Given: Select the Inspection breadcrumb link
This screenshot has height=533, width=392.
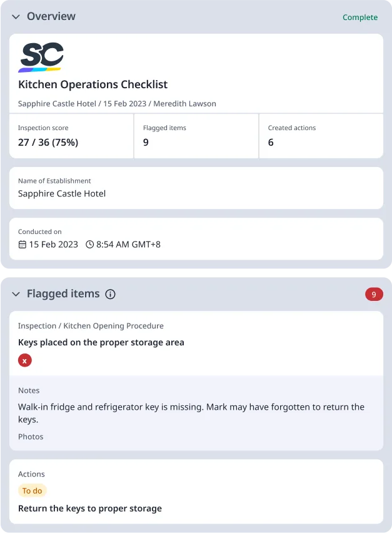Looking at the screenshot, I should (x=33, y=326).
